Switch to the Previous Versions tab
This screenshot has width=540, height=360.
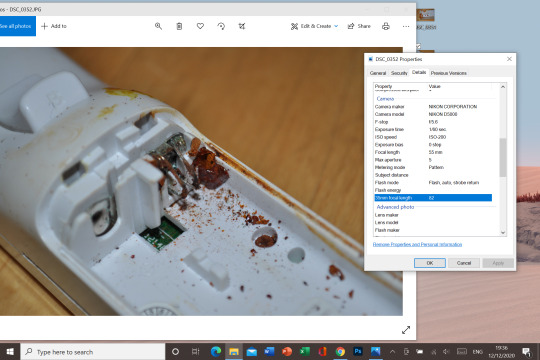448,73
